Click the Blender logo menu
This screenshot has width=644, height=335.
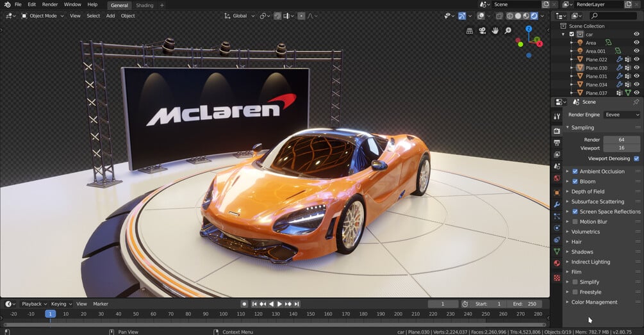(7, 4)
